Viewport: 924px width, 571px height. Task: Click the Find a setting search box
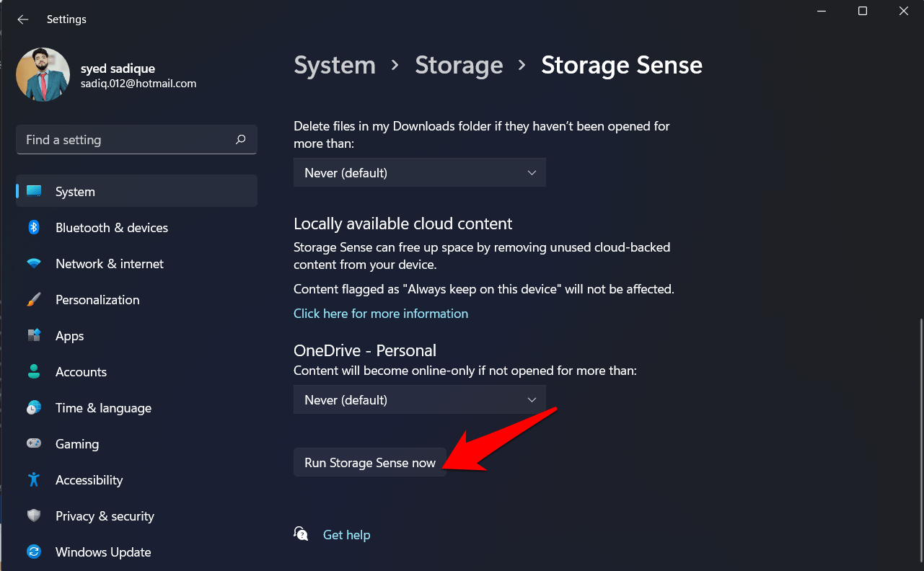[126, 140]
